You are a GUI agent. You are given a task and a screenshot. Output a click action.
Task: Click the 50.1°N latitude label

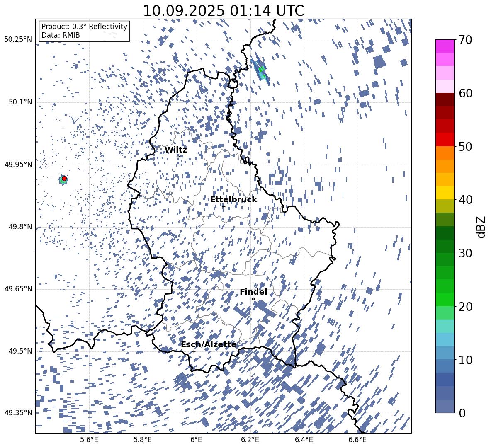[20, 102]
